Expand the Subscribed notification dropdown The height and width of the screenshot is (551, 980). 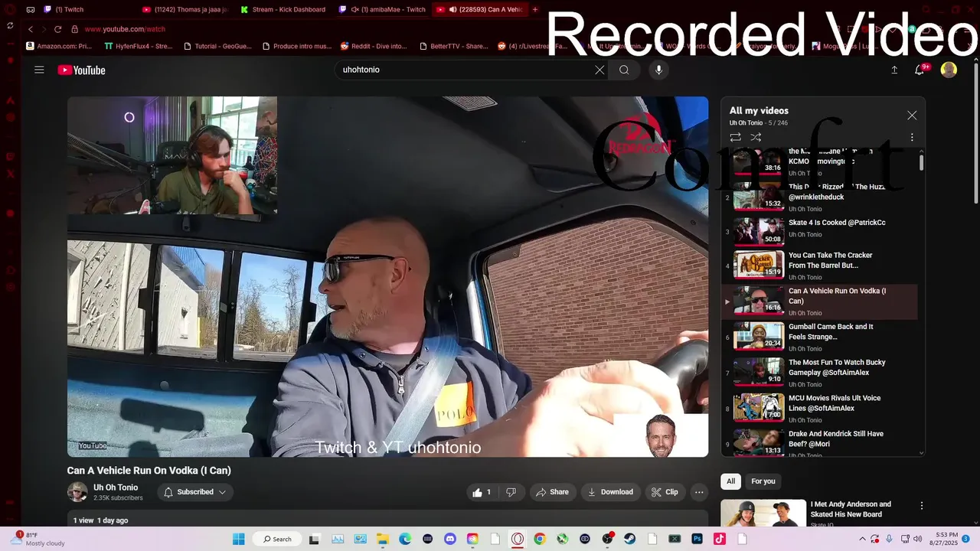click(195, 492)
